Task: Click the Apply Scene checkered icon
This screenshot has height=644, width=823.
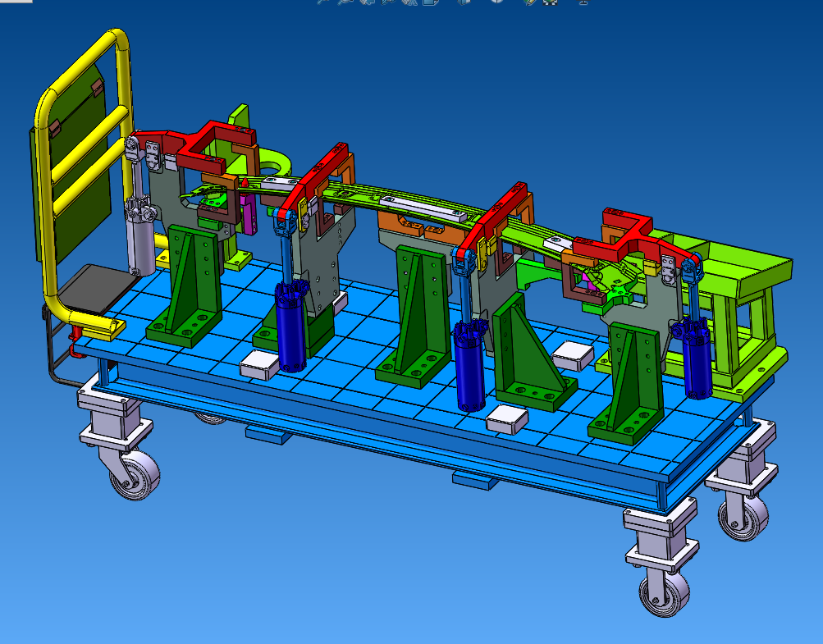Action: [551, 2]
